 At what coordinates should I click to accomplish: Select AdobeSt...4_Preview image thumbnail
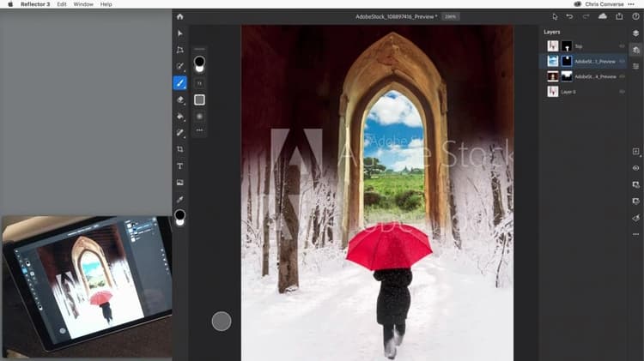click(x=553, y=76)
